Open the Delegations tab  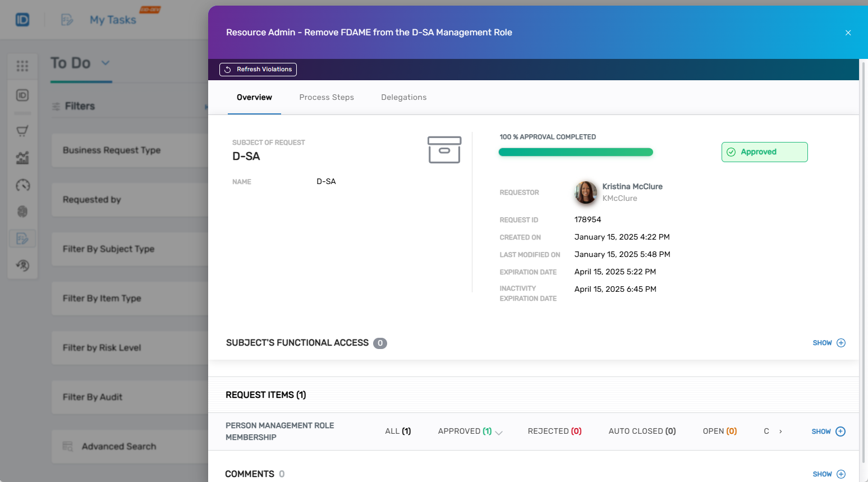click(403, 98)
